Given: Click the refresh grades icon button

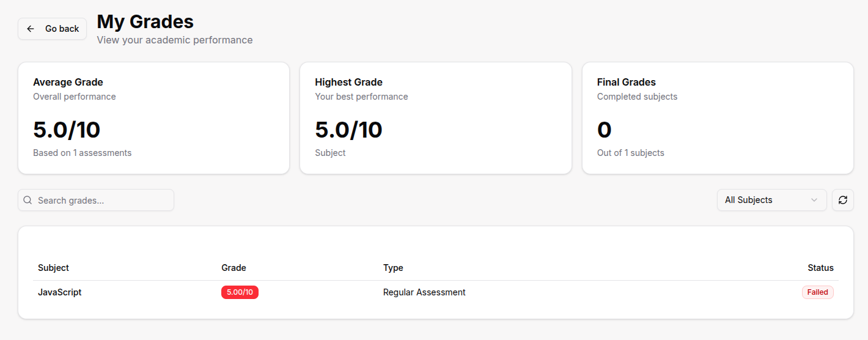Looking at the screenshot, I should click(842, 200).
